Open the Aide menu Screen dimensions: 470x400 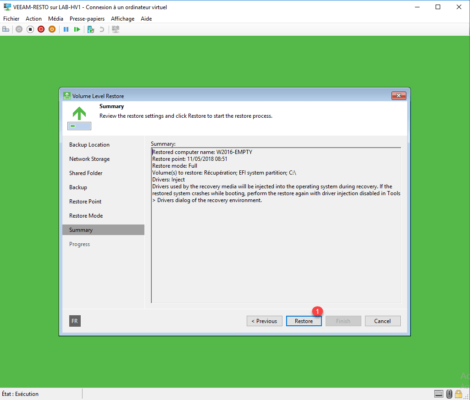click(146, 19)
